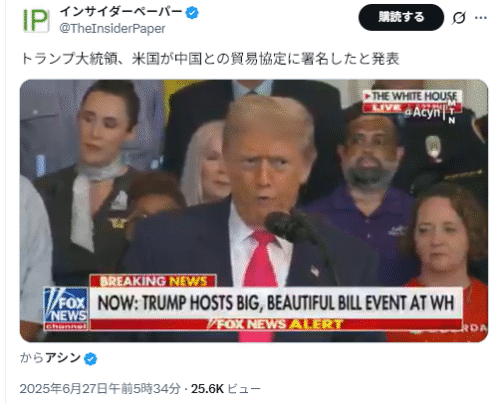Play the Trump speech video
Viewport: 500px width, 404px height.
pyautogui.click(x=254, y=211)
